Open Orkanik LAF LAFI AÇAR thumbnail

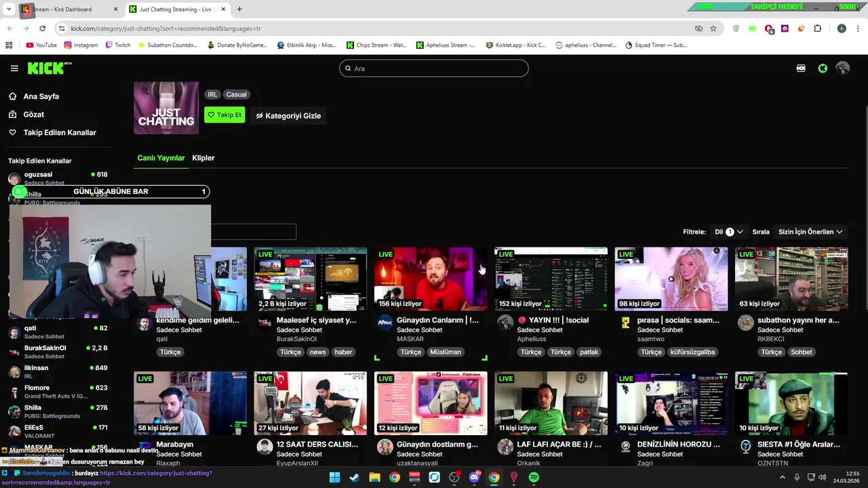(x=551, y=403)
